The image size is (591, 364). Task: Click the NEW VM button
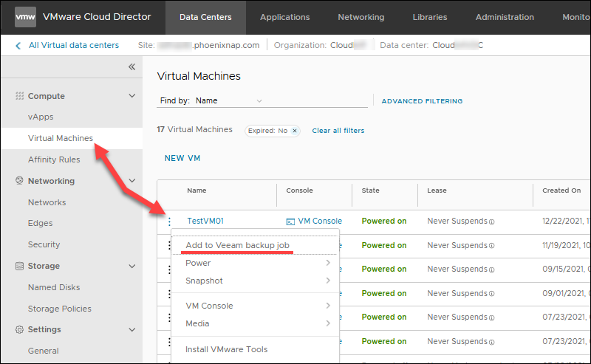(182, 158)
